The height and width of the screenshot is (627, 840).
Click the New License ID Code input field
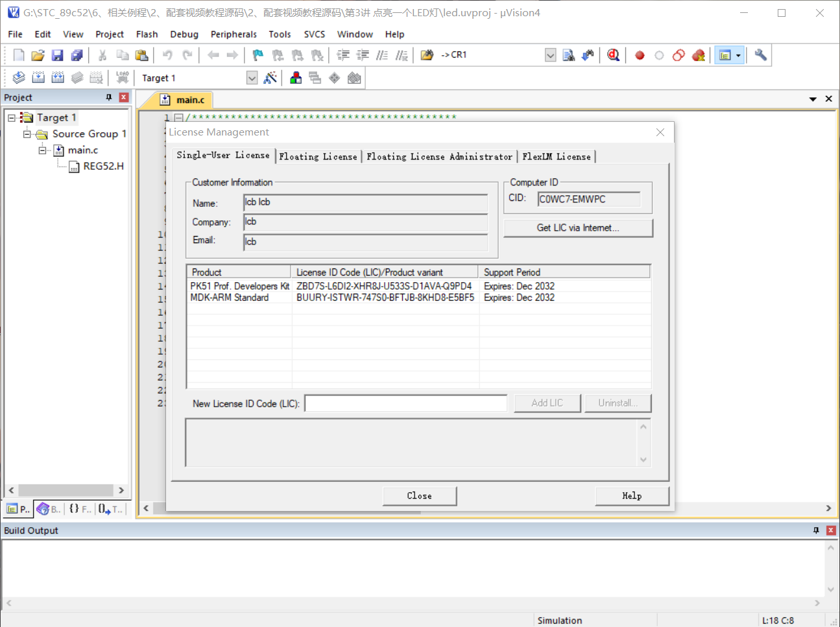click(406, 403)
